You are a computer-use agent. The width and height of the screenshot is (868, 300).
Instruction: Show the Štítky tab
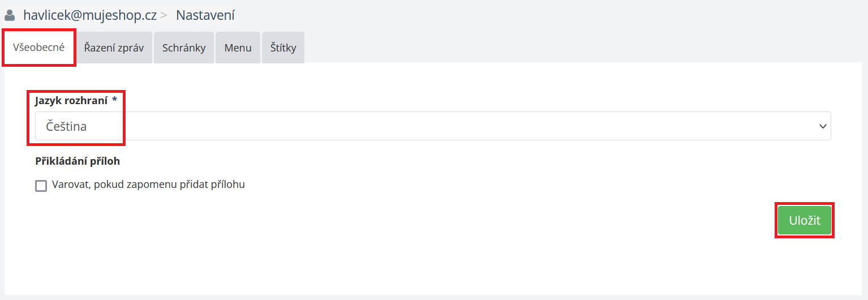click(283, 48)
